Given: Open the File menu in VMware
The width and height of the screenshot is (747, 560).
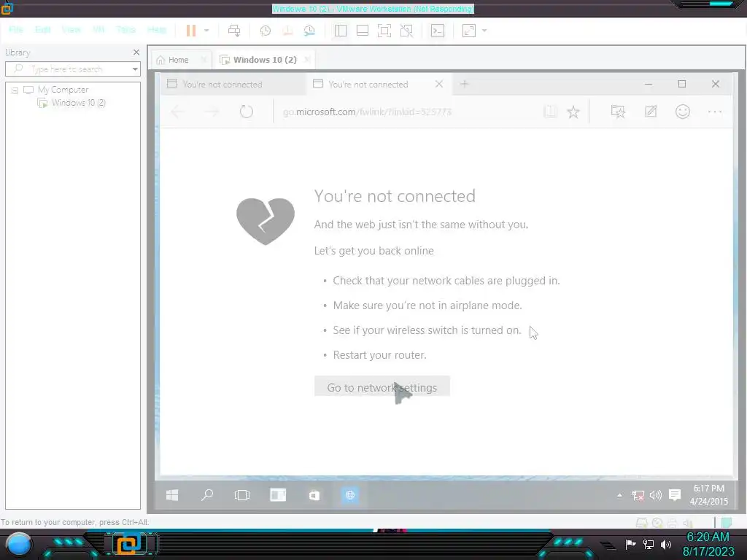Looking at the screenshot, I should tap(16, 30).
